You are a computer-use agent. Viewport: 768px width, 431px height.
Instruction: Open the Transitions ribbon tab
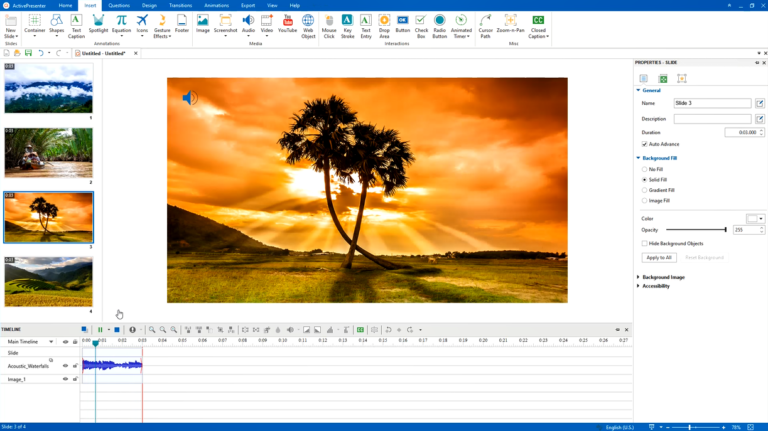tap(180, 5)
